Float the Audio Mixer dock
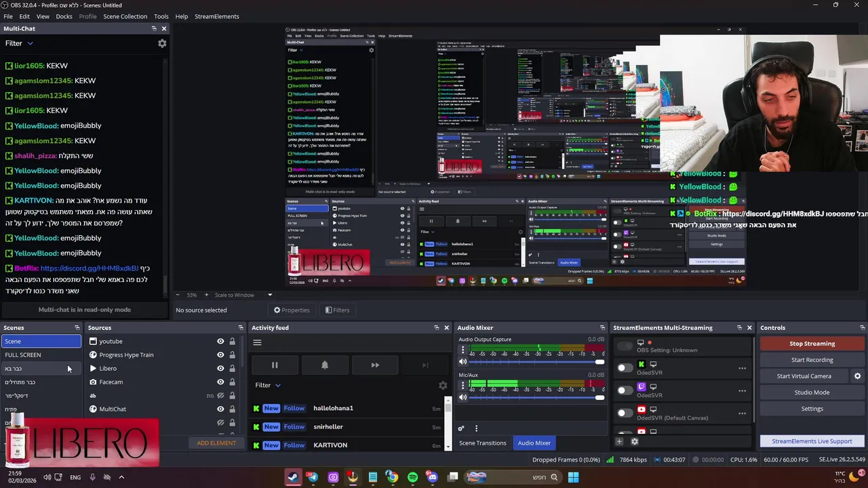 pos(602,328)
